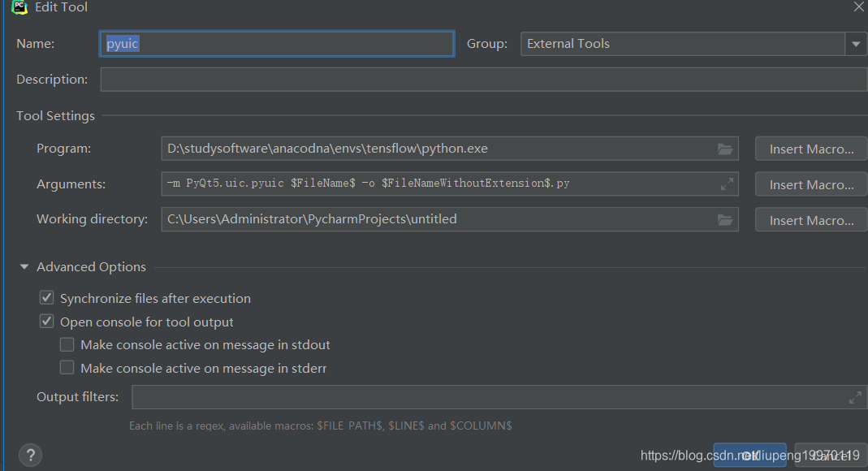Click the Tool Settings section label
868x471 pixels.
(x=55, y=115)
